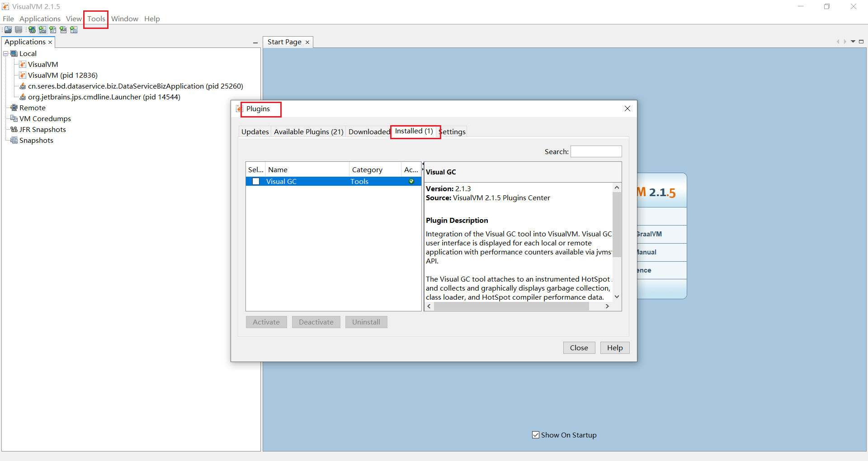Switch to the Available Plugins (21) tab
The width and height of the screenshot is (868, 461).
[x=309, y=132]
